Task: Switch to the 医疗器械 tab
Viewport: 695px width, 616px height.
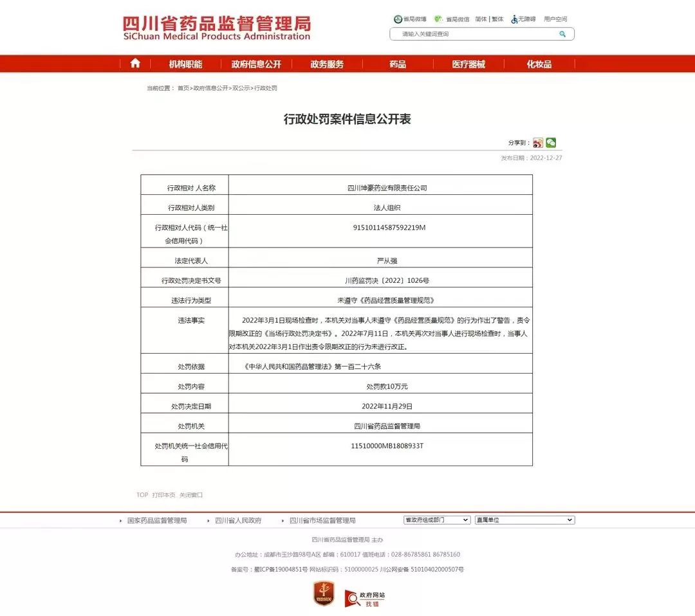Action: tap(468, 63)
